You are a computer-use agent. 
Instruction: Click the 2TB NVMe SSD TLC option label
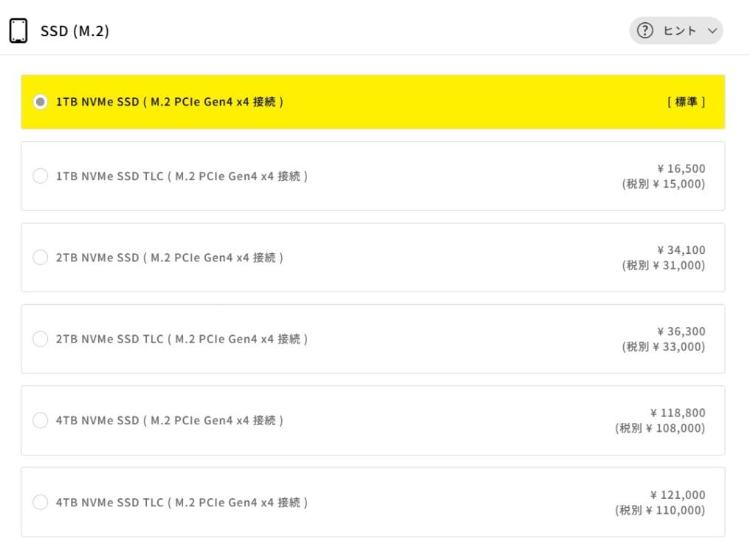pyautogui.click(x=182, y=339)
